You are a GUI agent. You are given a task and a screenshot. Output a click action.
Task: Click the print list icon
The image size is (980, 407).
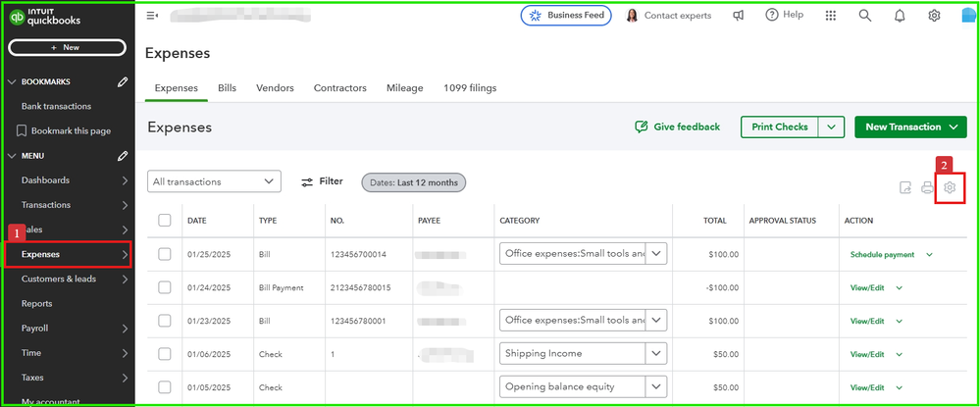[927, 188]
